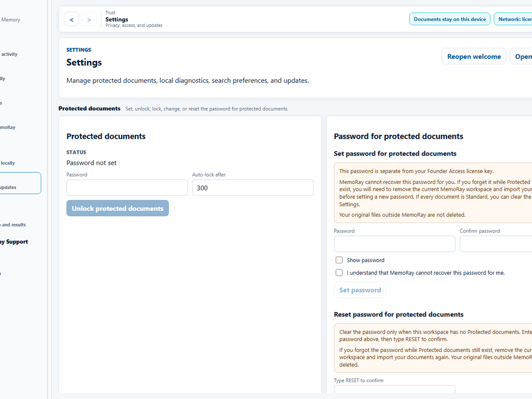Click the forward chevron navigation button
The image size is (532, 399).
tap(89, 19)
